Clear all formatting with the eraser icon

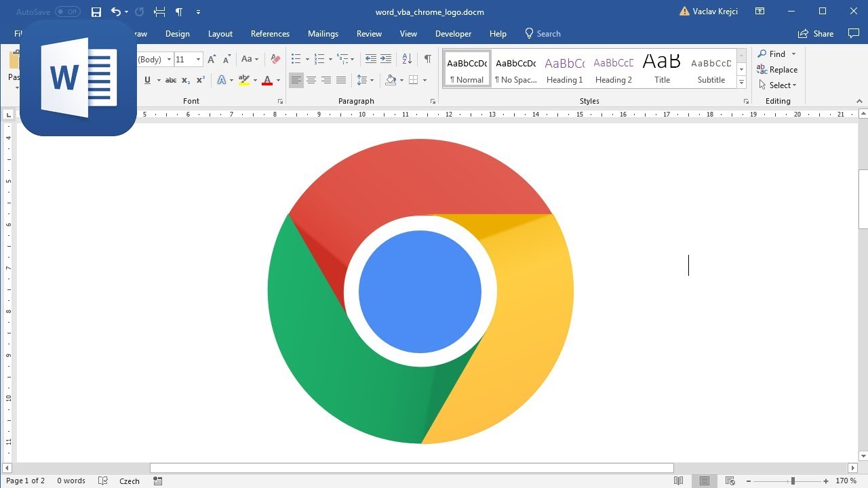click(x=275, y=60)
